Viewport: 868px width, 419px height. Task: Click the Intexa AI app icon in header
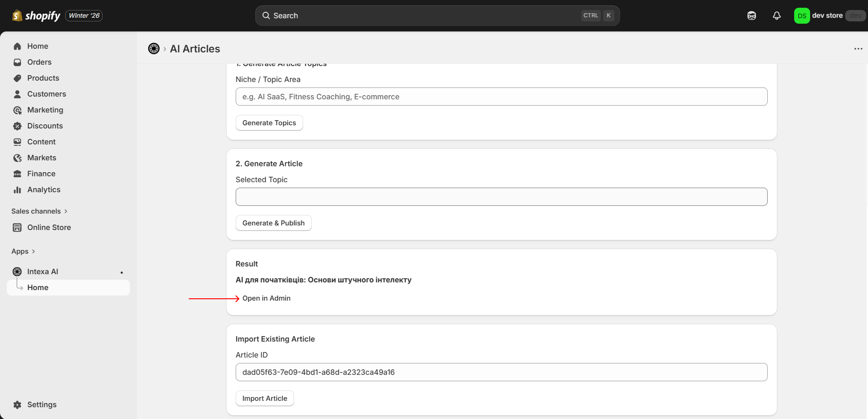[x=154, y=49]
